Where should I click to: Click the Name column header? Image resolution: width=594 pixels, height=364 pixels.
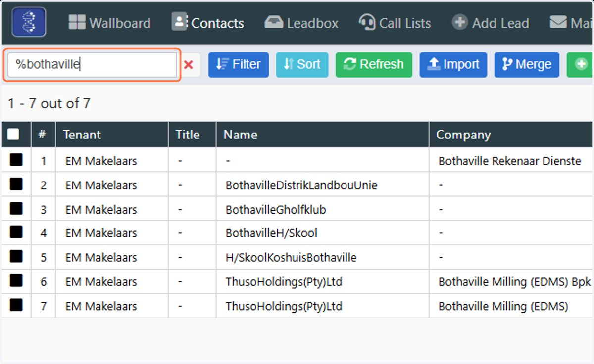pyautogui.click(x=322, y=135)
